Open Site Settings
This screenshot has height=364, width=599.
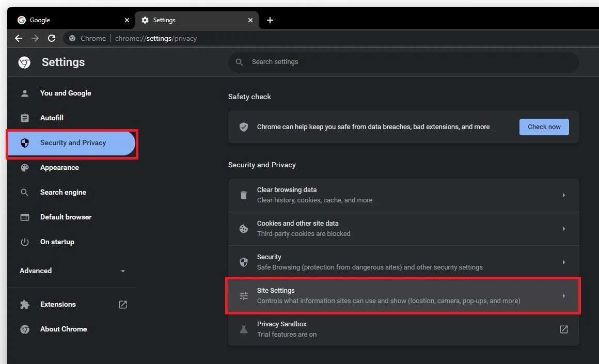[403, 296]
